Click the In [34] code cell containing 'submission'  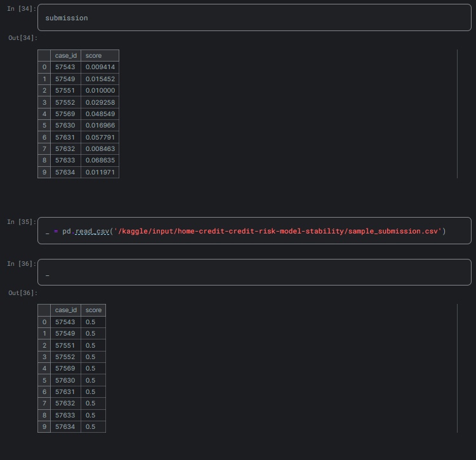coord(254,18)
